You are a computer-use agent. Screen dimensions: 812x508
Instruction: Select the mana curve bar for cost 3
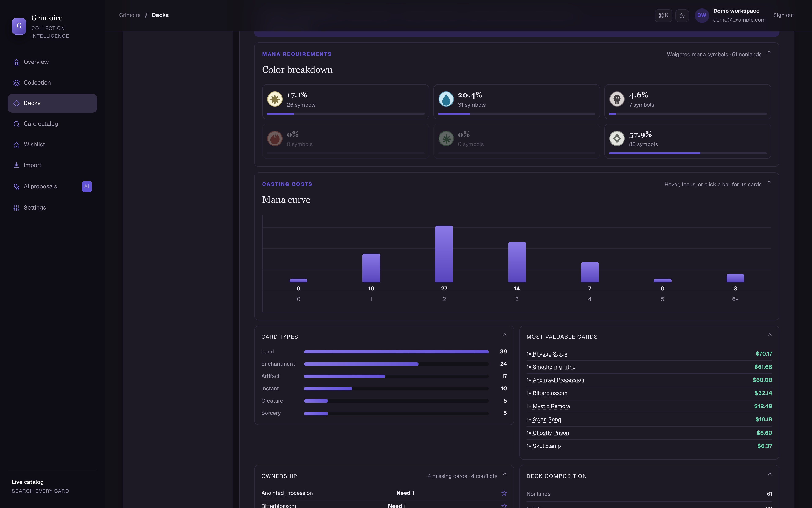point(517,262)
